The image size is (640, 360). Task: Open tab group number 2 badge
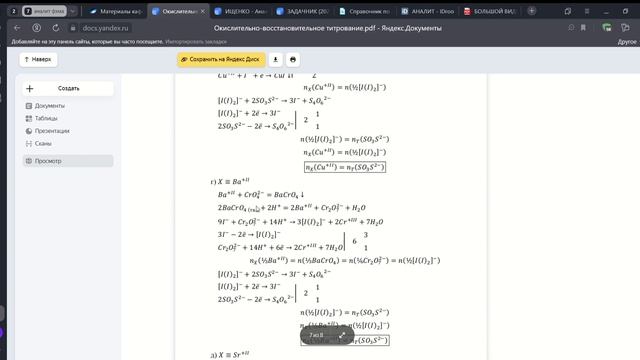pyautogui.click(x=13, y=11)
